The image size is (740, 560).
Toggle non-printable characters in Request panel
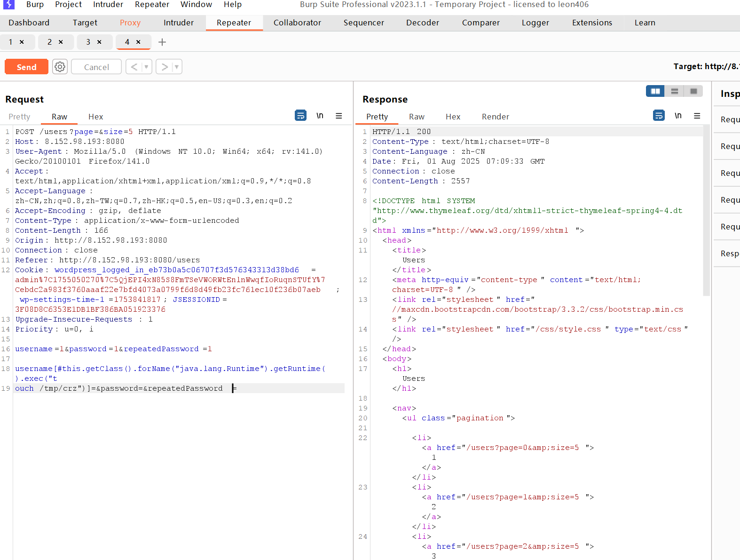coord(320,116)
